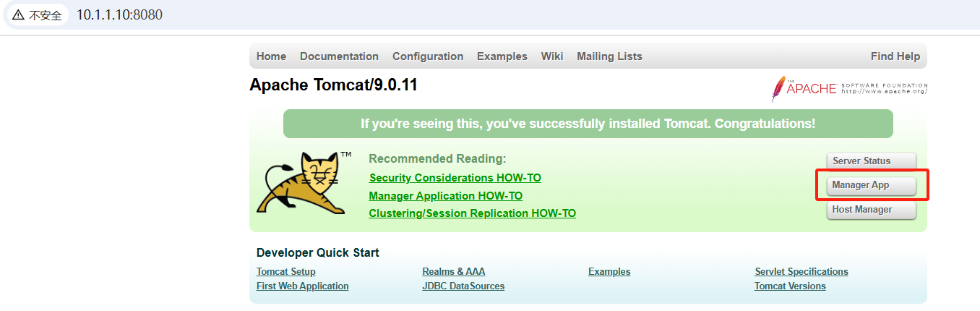The width and height of the screenshot is (980, 311).
Task: Follow the First Web Application link
Action: [303, 286]
